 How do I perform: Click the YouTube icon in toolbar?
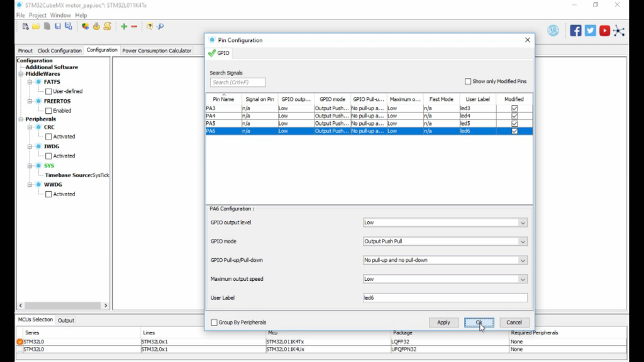pos(604,30)
